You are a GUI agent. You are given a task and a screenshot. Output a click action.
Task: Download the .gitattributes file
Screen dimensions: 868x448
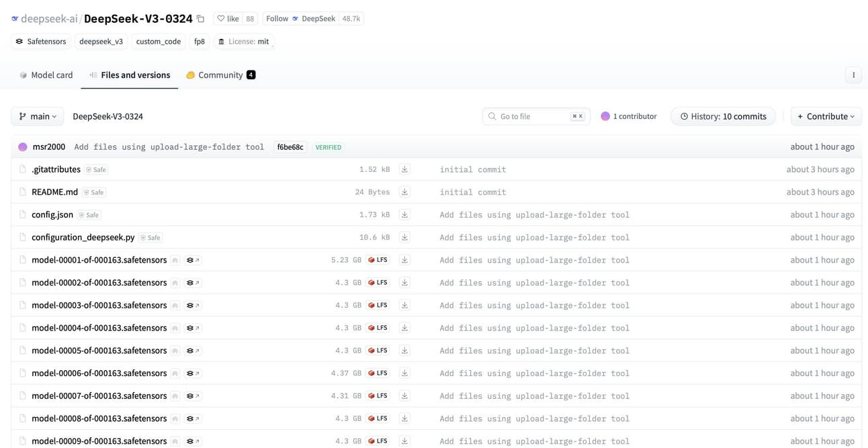click(x=404, y=170)
